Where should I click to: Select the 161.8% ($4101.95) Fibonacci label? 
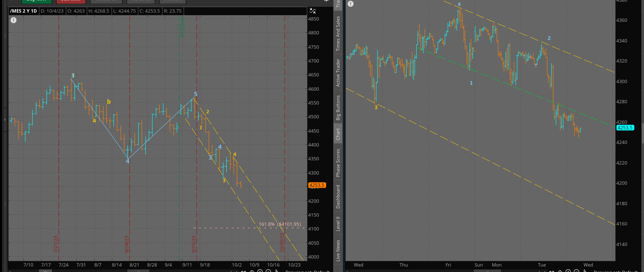(280, 224)
